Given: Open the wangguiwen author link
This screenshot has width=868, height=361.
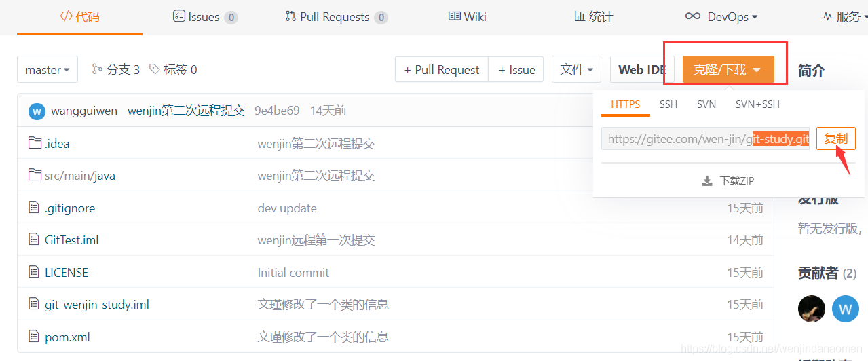Looking at the screenshot, I should coord(84,111).
